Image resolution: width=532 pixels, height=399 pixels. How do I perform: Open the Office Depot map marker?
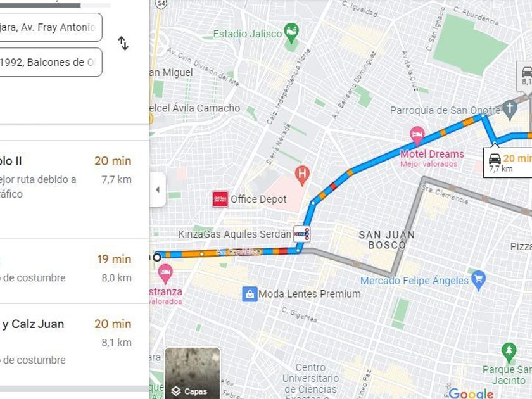click(x=220, y=199)
